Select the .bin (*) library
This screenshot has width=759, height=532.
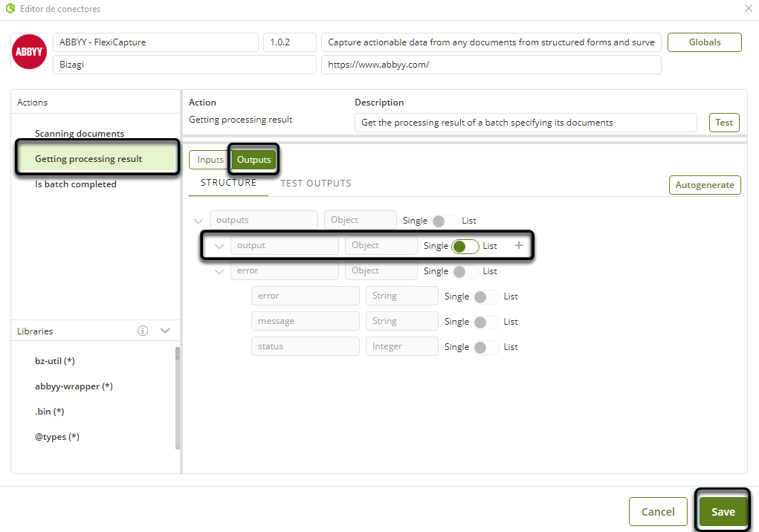pos(49,412)
